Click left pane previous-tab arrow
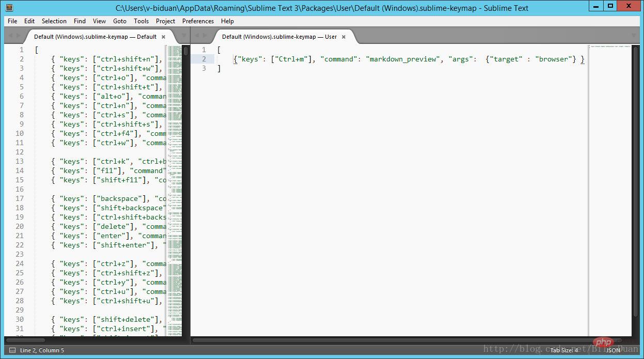 tap(10, 36)
